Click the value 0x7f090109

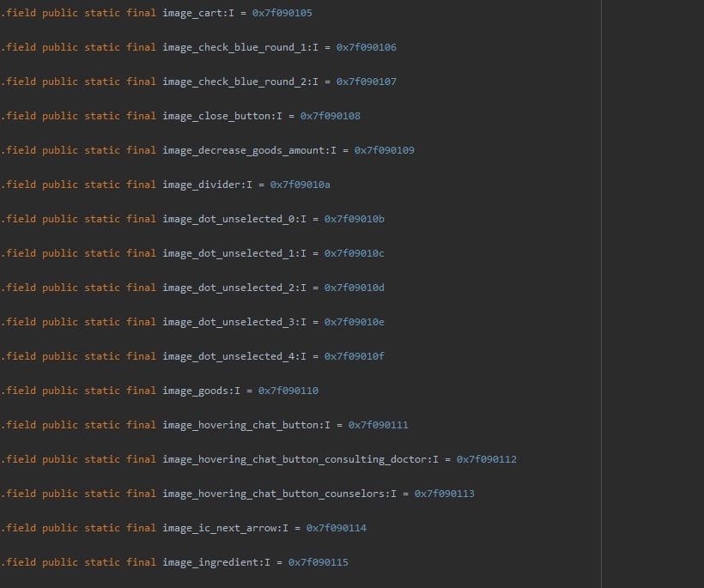pyautogui.click(x=385, y=150)
